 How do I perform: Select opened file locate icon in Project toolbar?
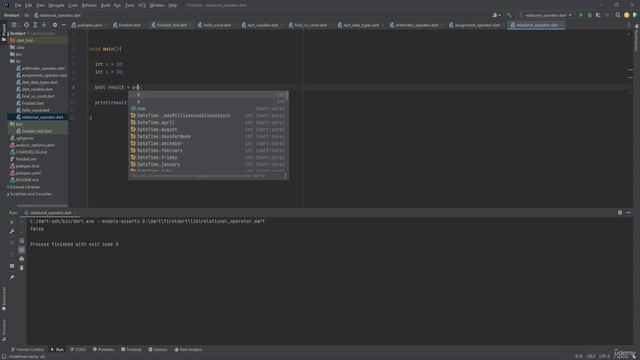point(27,25)
